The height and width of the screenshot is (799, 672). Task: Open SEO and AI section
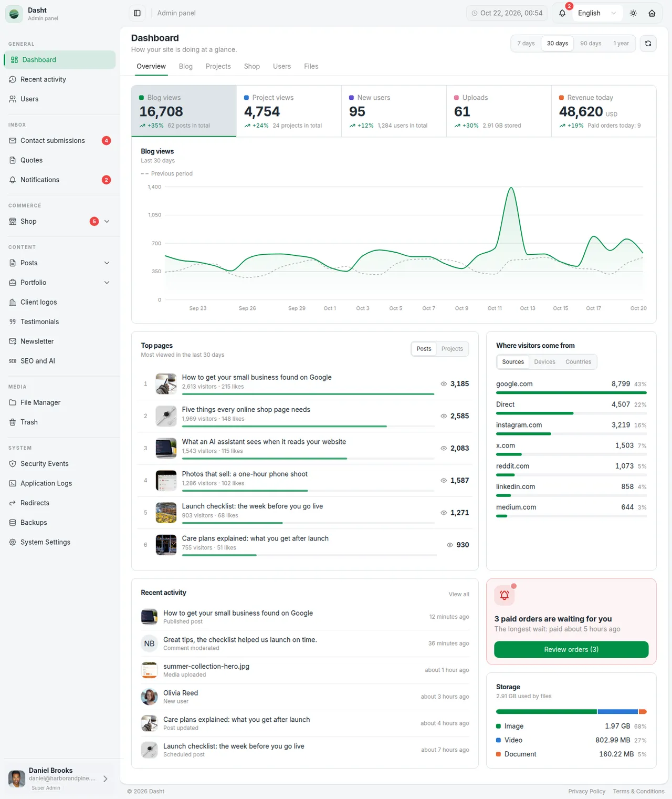tap(60, 361)
